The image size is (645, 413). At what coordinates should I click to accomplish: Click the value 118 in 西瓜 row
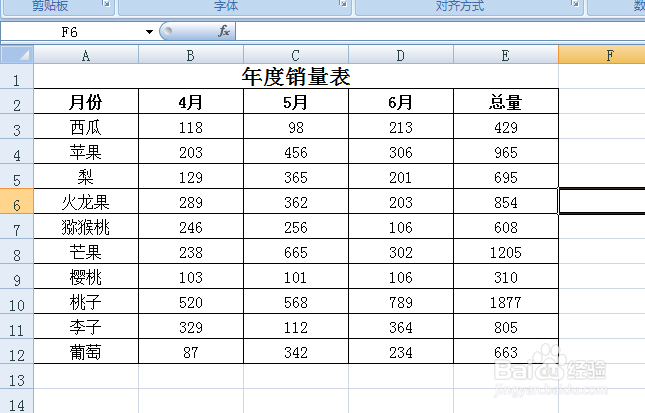(191, 127)
